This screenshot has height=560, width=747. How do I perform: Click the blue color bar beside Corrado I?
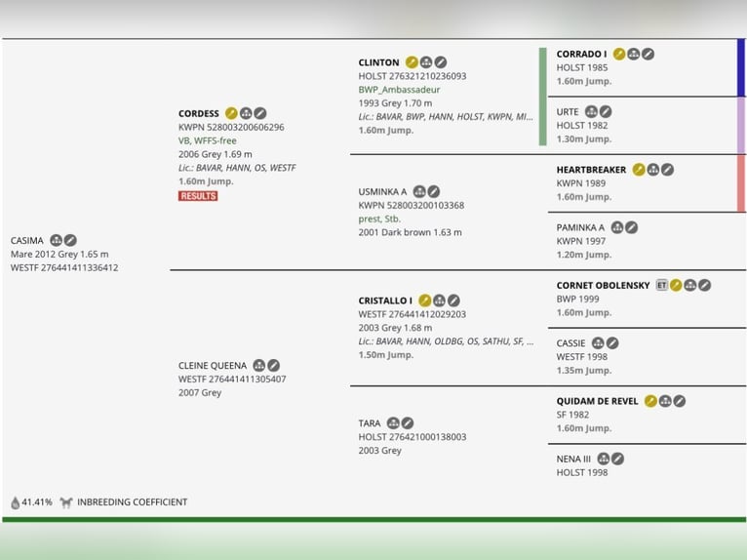click(741, 68)
